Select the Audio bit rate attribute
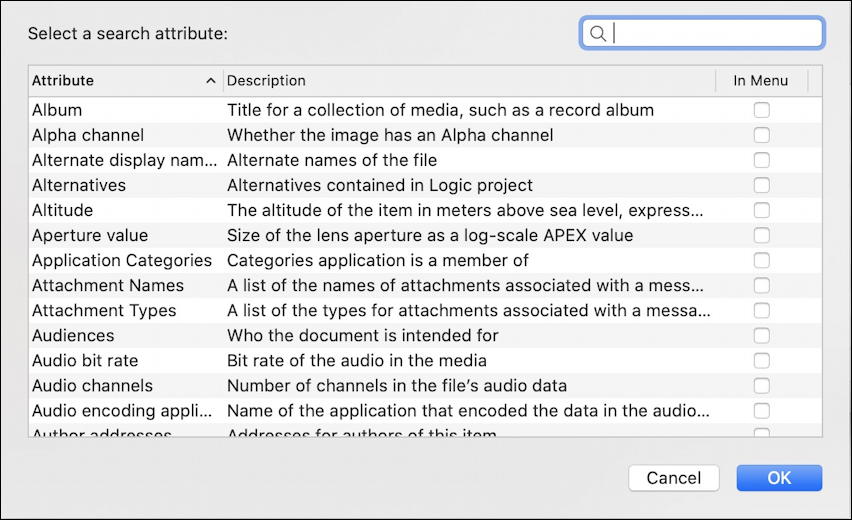852x520 pixels. coord(85,360)
